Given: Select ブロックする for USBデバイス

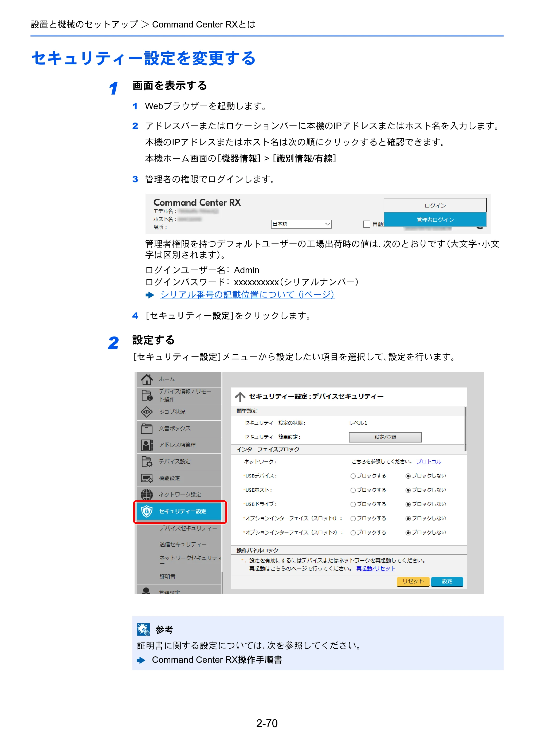Looking at the screenshot, I should coord(353,476).
